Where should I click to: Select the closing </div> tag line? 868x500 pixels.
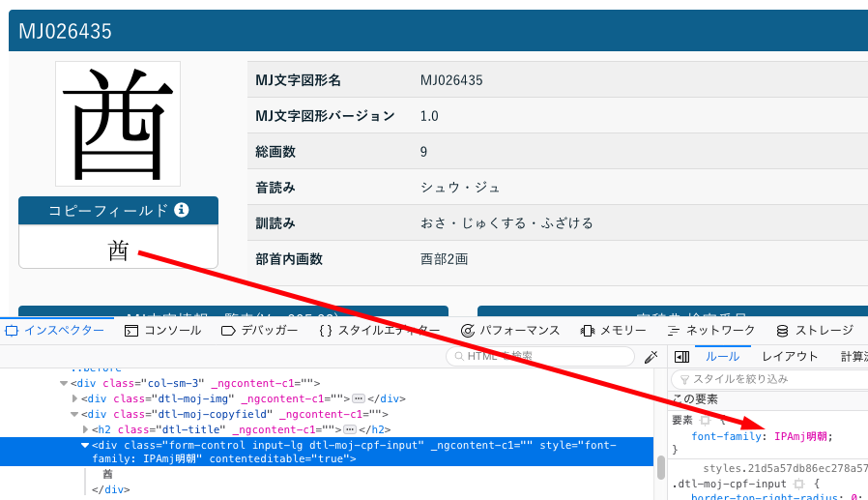tap(111, 489)
